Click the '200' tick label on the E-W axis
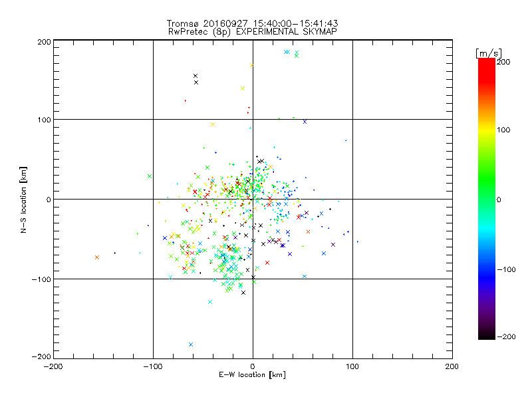 point(452,366)
